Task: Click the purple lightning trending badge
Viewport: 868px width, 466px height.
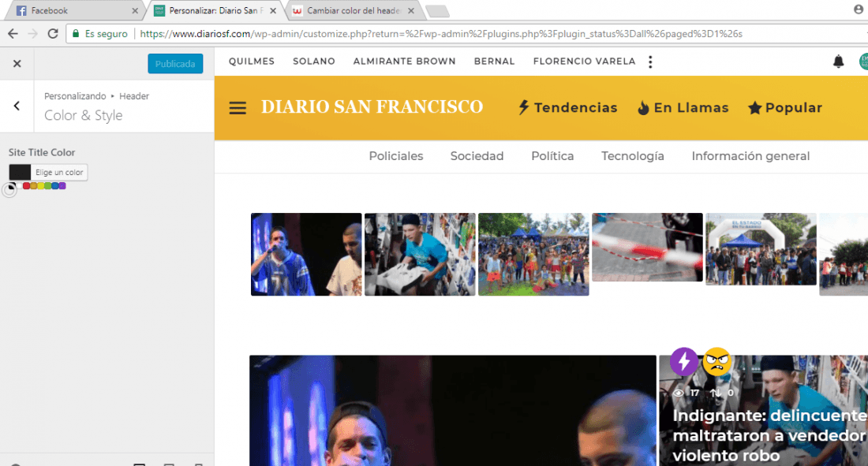Action: click(683, 361)
